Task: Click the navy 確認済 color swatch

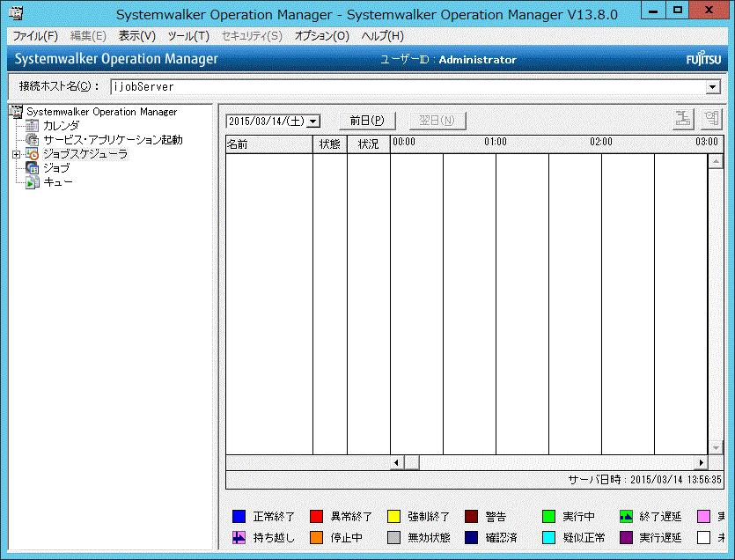Action: [471, 537]
